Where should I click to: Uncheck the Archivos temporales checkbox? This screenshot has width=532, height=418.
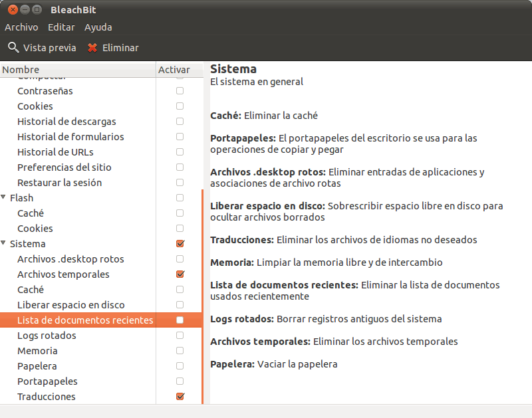tap(180, 274)
